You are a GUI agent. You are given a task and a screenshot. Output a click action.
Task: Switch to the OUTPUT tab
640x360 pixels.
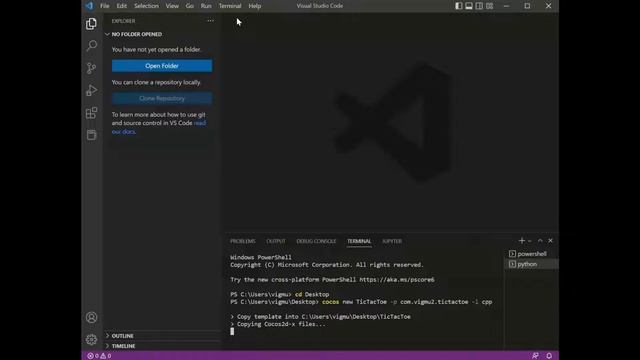276,241
